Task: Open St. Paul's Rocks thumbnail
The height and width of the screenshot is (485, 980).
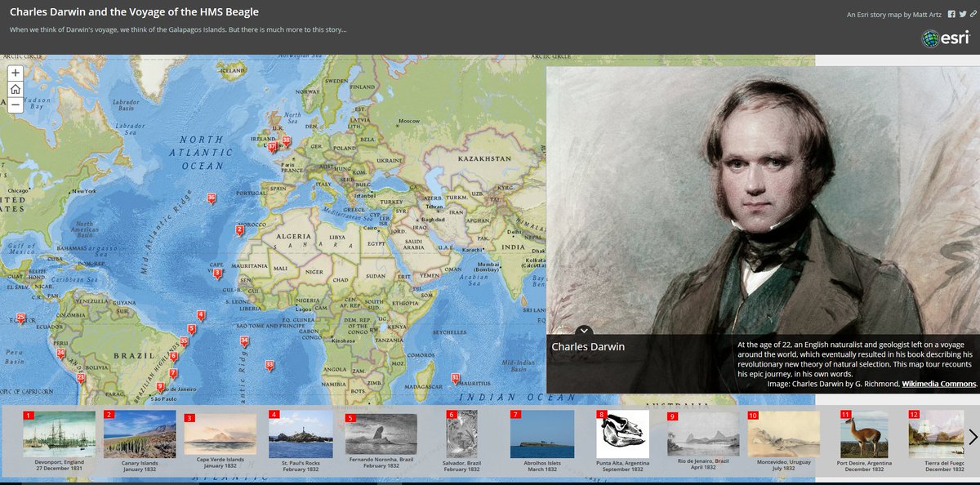Action: [300, 434]
